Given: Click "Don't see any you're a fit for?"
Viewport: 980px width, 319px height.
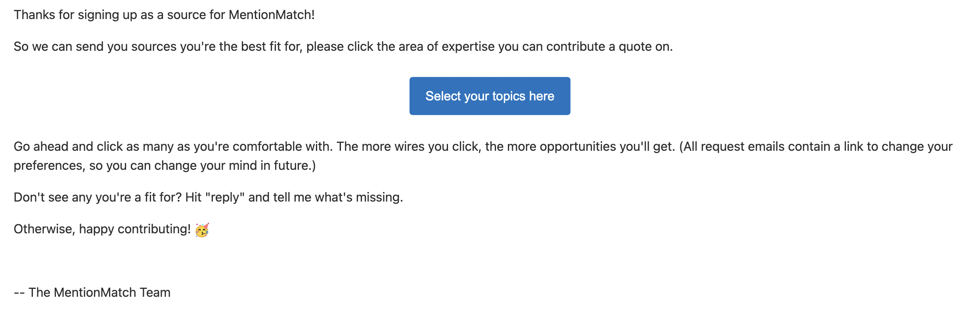Looking at the screenshot, I should pyautogui.click(x=98, y=198).
